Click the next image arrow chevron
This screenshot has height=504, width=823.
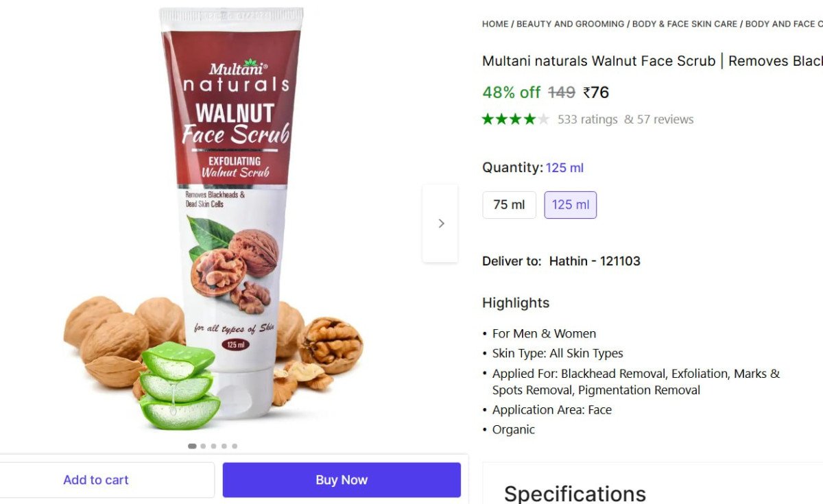pyautogui.click(x=440, y=223)
